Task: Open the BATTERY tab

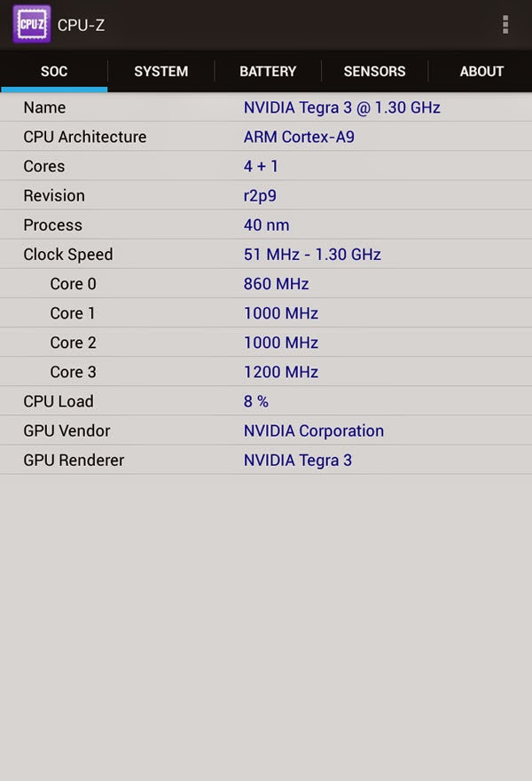Action: pyautogui.click(x=268, y=71)
